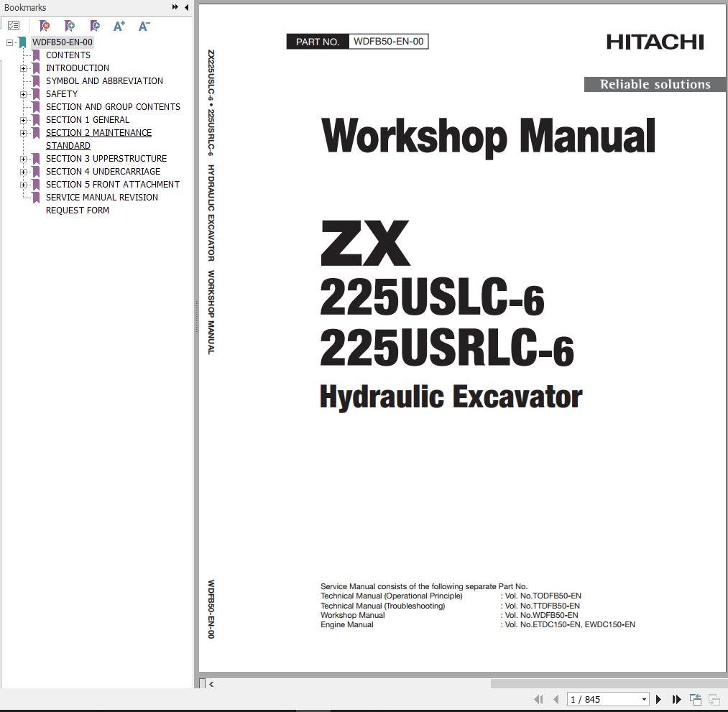Click the add new bookmark icon
This screenshot has width=728, height=712.
70,26
